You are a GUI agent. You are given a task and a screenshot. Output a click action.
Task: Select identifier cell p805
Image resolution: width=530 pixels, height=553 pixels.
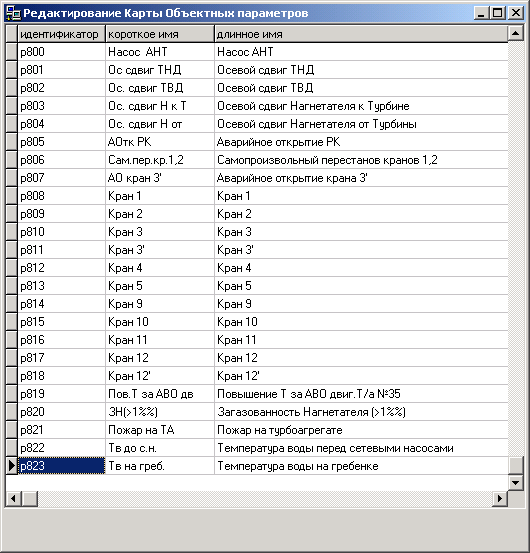point(61,142)
